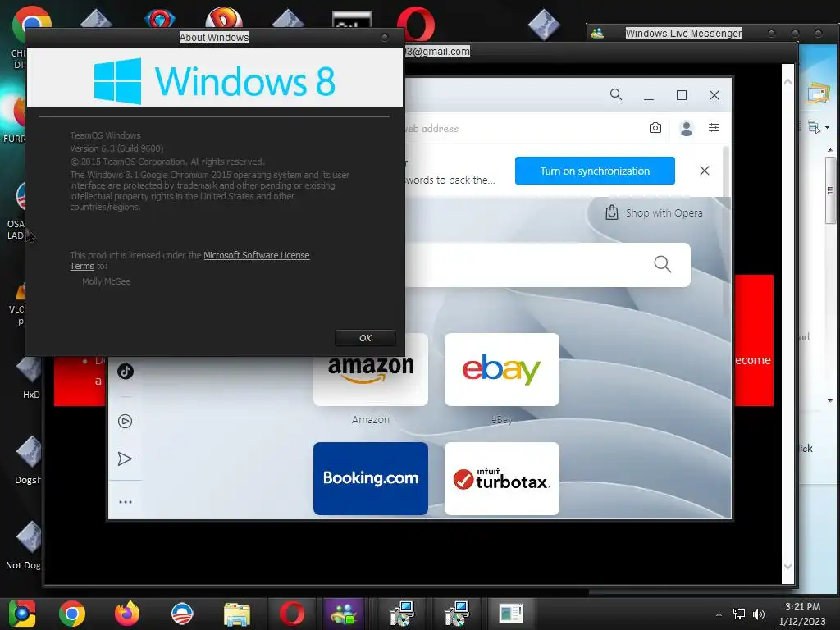Dismiss the Opera synchronization banner
Viewport: 840px width, 630px height.
point(705,171)
